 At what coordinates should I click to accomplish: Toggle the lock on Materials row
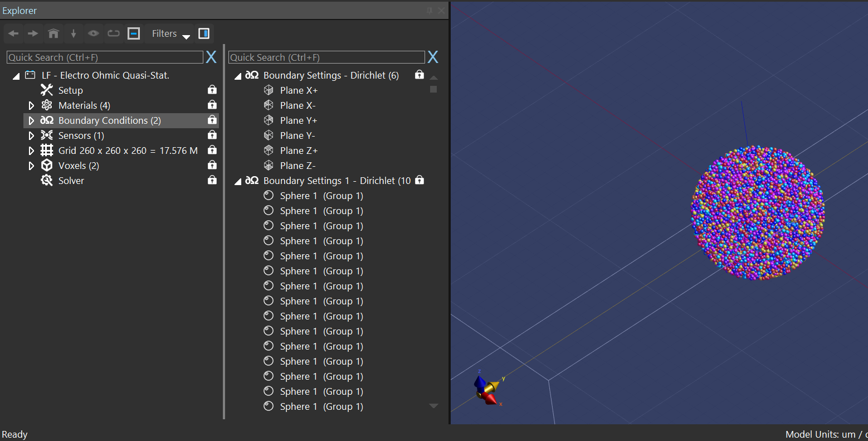(212, 104)
